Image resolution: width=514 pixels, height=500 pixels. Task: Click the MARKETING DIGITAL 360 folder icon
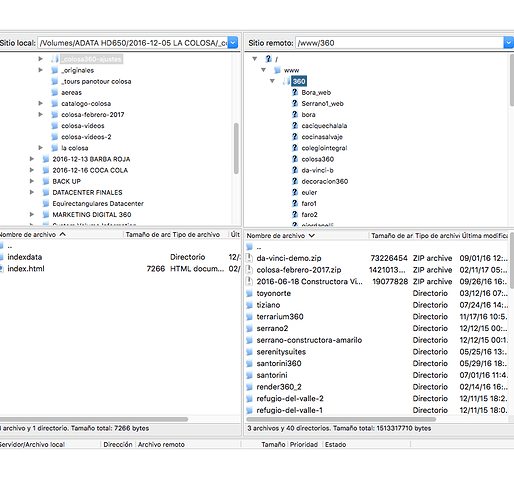(x=46, y=214)
